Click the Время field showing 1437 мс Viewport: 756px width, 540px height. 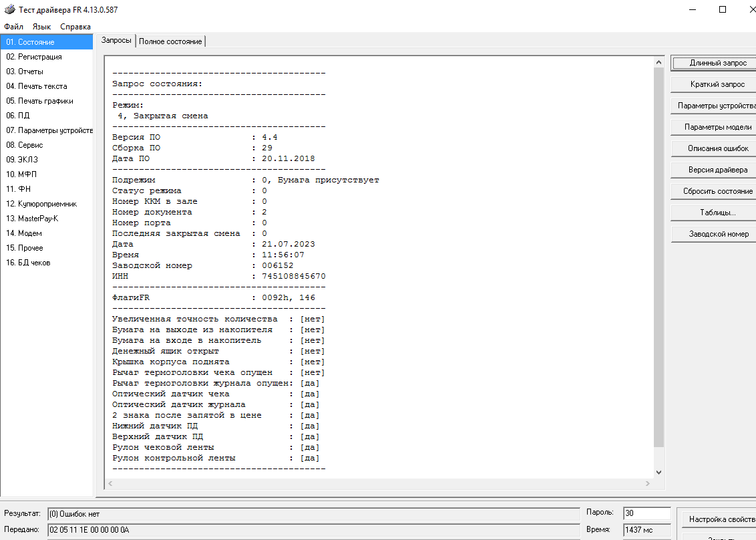click(646, 530)
